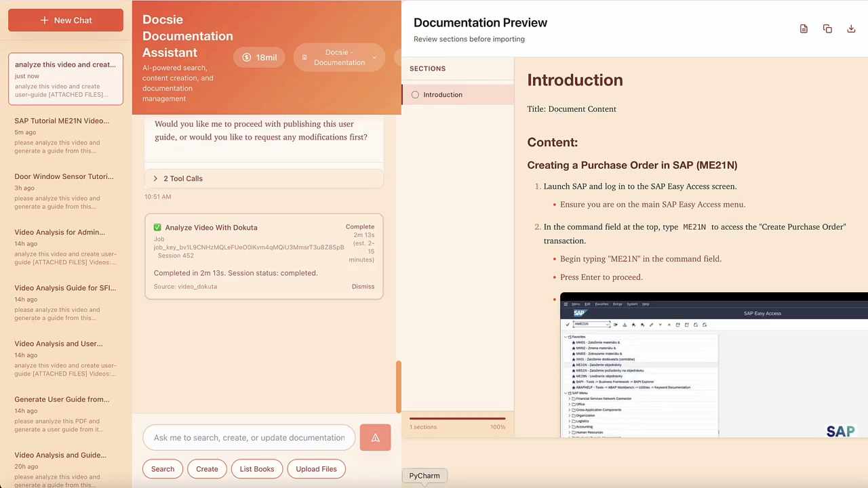Click the copy sections icon in the preview header

pos(827,28)
